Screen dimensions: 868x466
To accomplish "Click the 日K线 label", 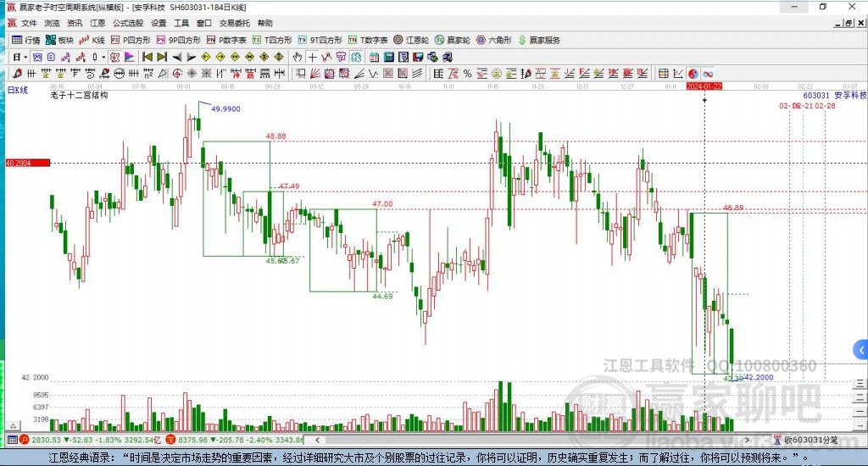I will pyautogui.click(x=17, y=89).
